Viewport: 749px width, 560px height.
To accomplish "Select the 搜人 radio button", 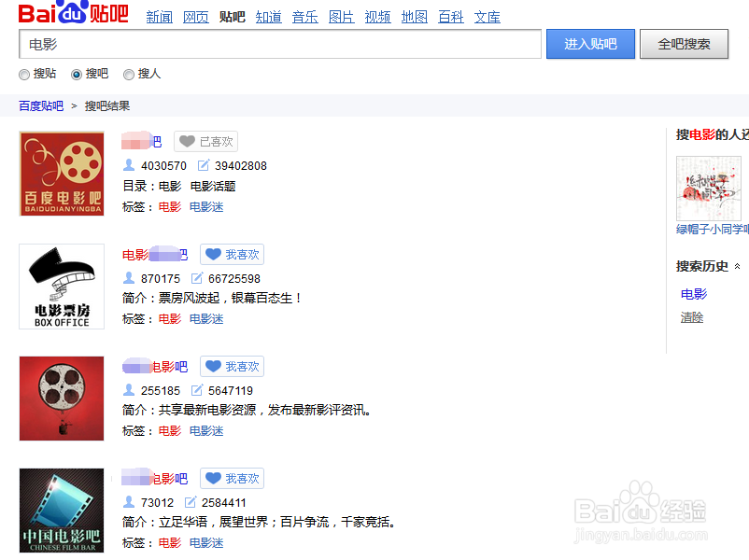I will (129, 75).
